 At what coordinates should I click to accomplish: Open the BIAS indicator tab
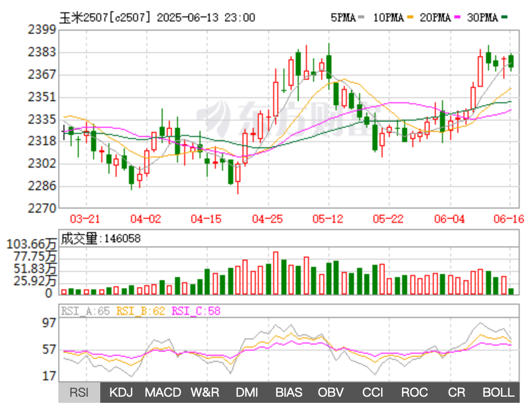[x=289, y=393]
